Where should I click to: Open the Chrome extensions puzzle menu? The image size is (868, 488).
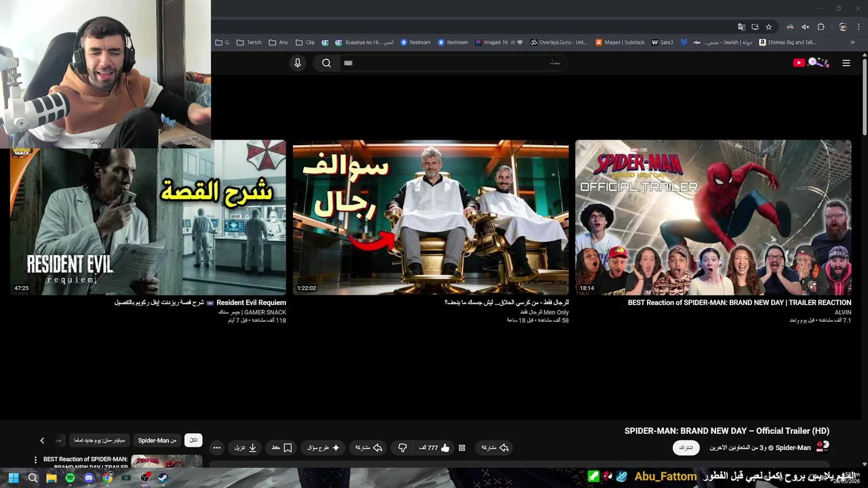821,27
